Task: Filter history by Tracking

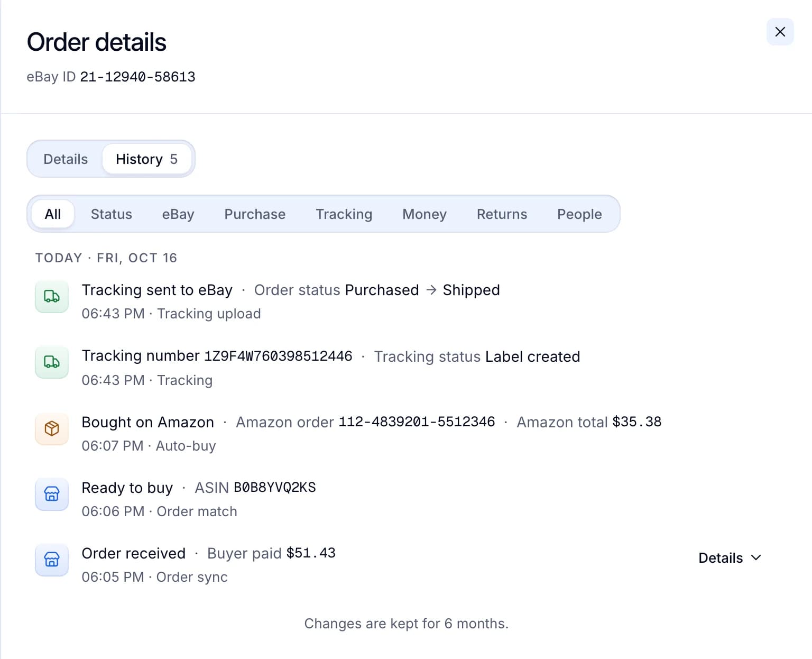Action: (x=344, y=214)
